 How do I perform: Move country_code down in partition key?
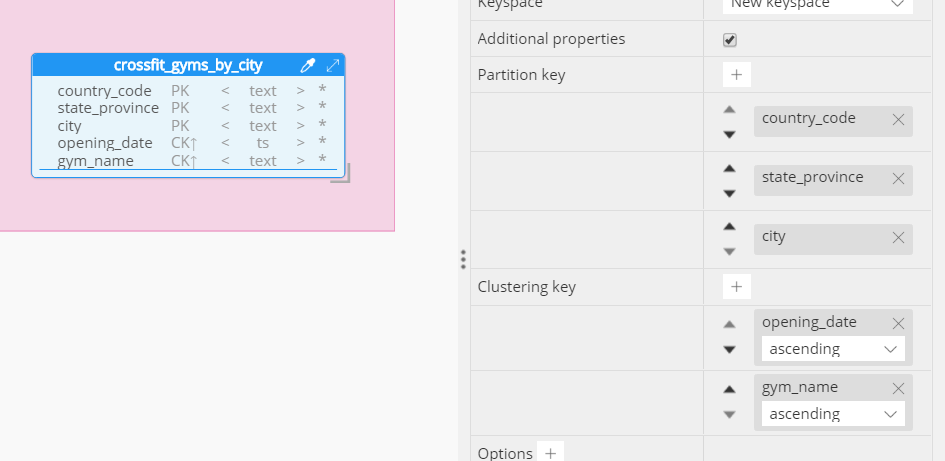click(x=729, y=134)
